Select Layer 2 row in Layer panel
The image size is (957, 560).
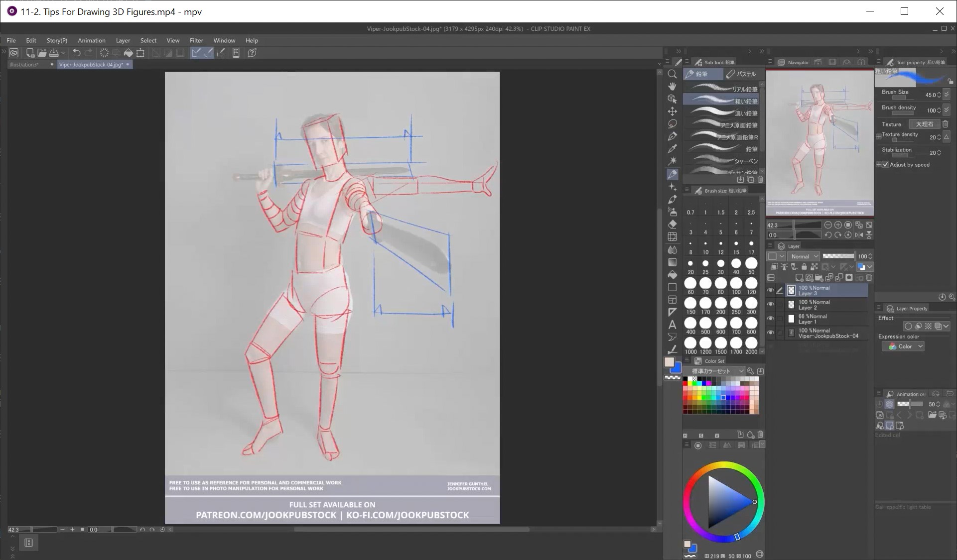(826, 305)
